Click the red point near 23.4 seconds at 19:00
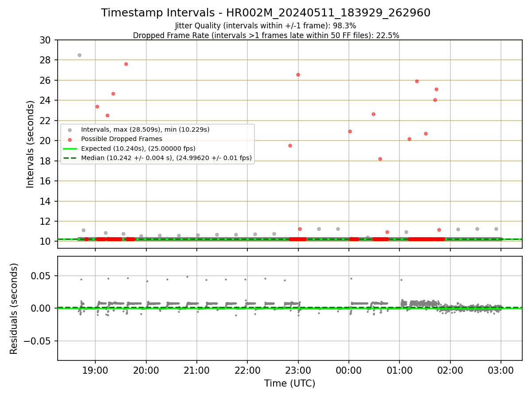Image resolution: width=532 pixels, height=399 pixels. pos(97,106)
